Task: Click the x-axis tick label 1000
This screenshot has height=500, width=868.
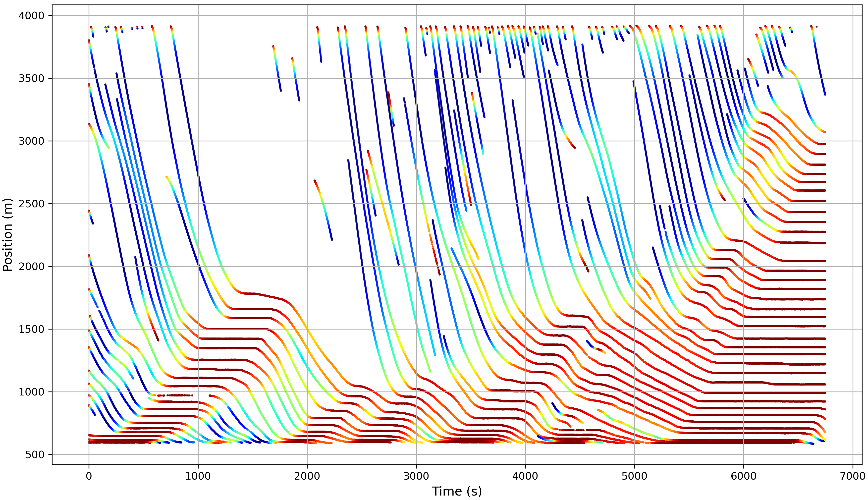Action: (x=198, y=476)
